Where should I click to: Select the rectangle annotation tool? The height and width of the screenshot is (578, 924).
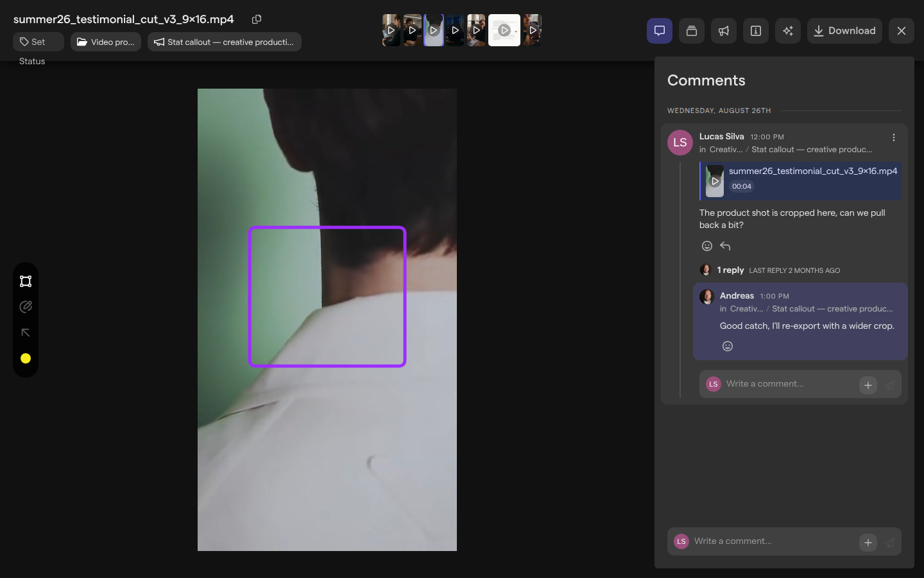(26, 281)
